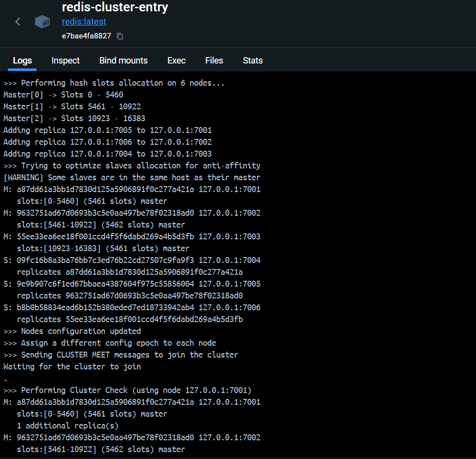Click the 'S: 9e9b907c...' 127.0.0.1:7005 line

click(132, 284)
